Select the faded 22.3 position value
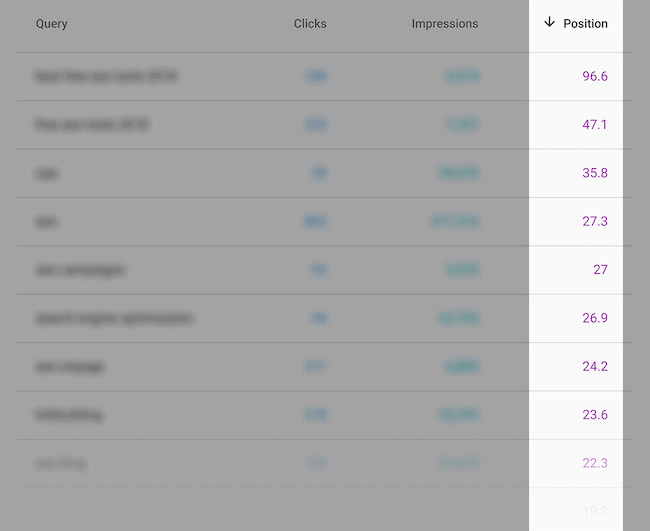 (595, 463)
